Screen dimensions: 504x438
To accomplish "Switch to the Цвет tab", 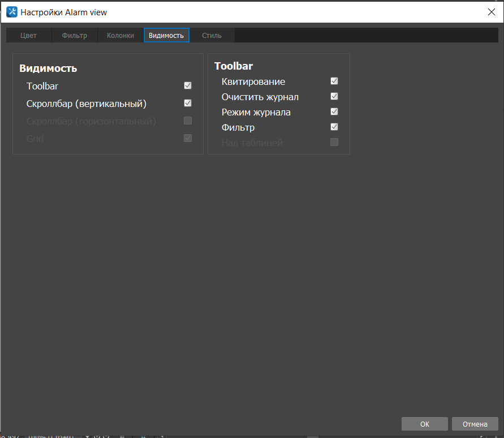I will pyautogui.click(x=29, y=36).
